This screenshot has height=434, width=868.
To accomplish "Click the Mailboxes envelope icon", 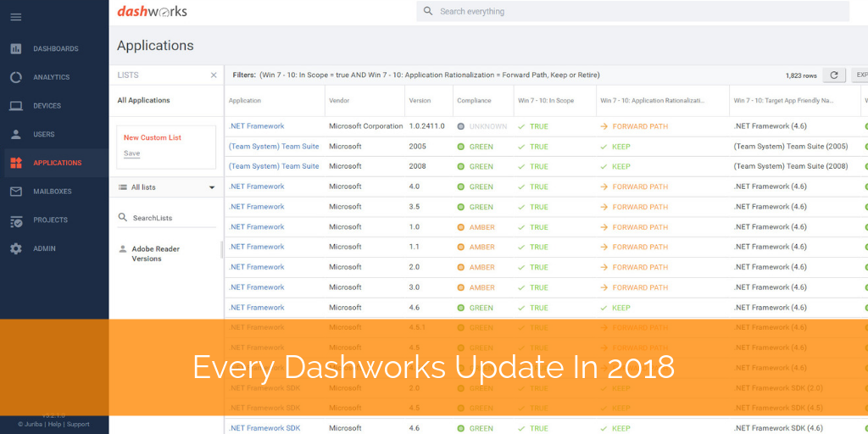I will (16, 192).
